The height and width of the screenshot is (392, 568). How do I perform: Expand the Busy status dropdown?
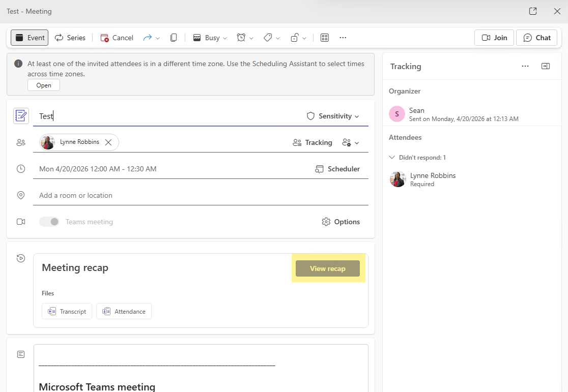(210, 38)
